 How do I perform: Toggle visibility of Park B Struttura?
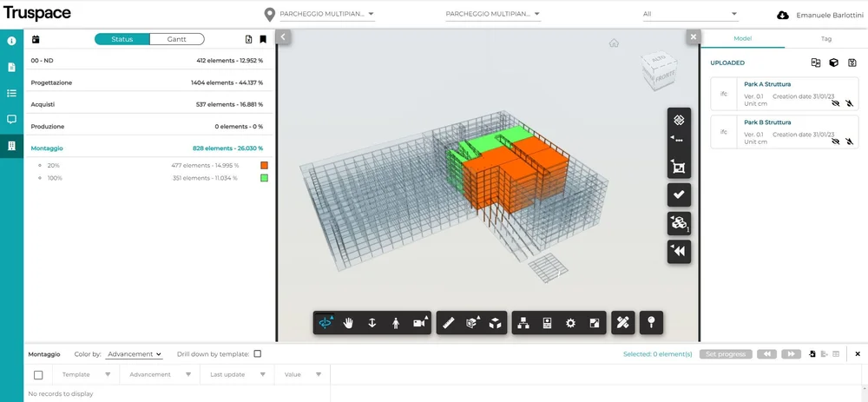(x=835, y=142)
